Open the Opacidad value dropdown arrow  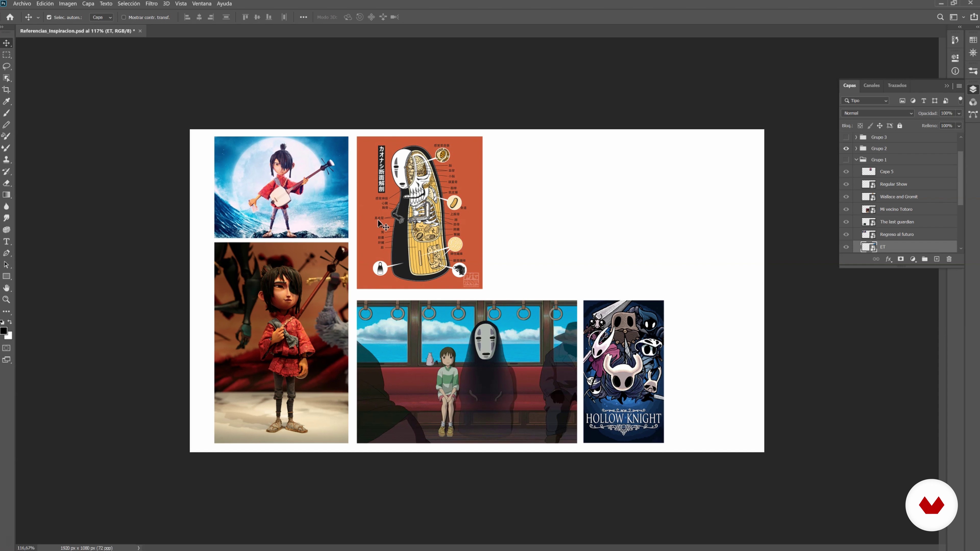[x=959, y=113]
